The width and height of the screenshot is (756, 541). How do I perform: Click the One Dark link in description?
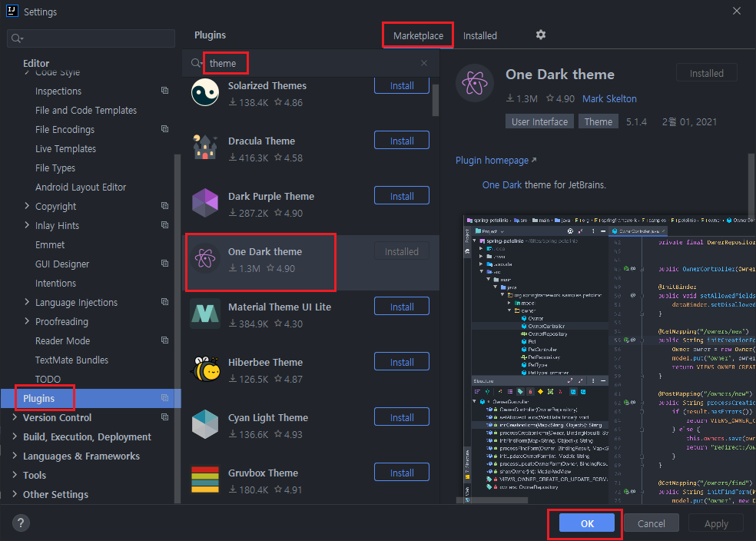[x=502, y=184]
